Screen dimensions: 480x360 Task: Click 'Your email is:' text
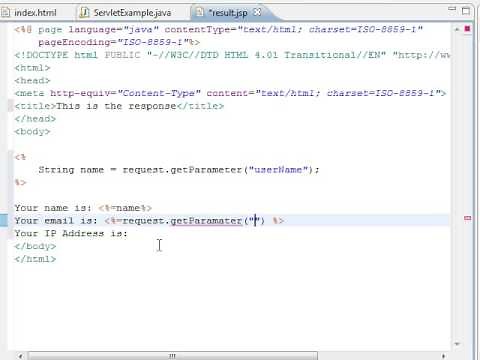coord(56,221)
